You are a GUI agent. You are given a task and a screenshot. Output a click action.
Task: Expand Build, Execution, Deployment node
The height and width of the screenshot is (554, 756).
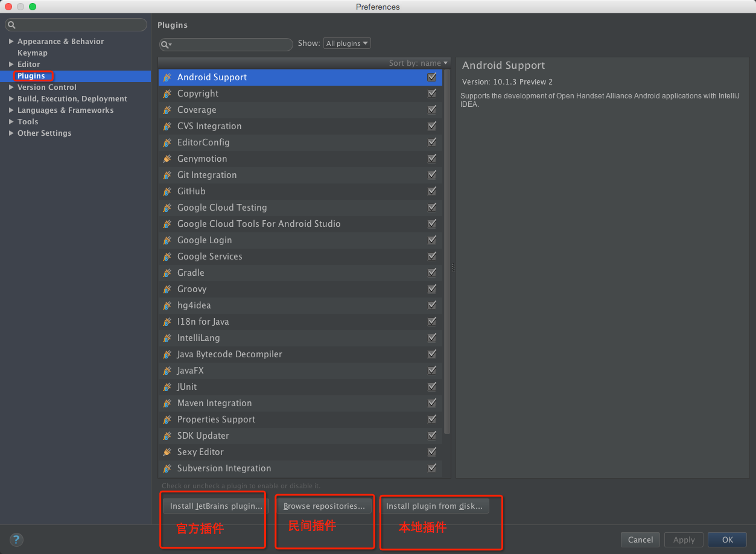tap(11, 99)
